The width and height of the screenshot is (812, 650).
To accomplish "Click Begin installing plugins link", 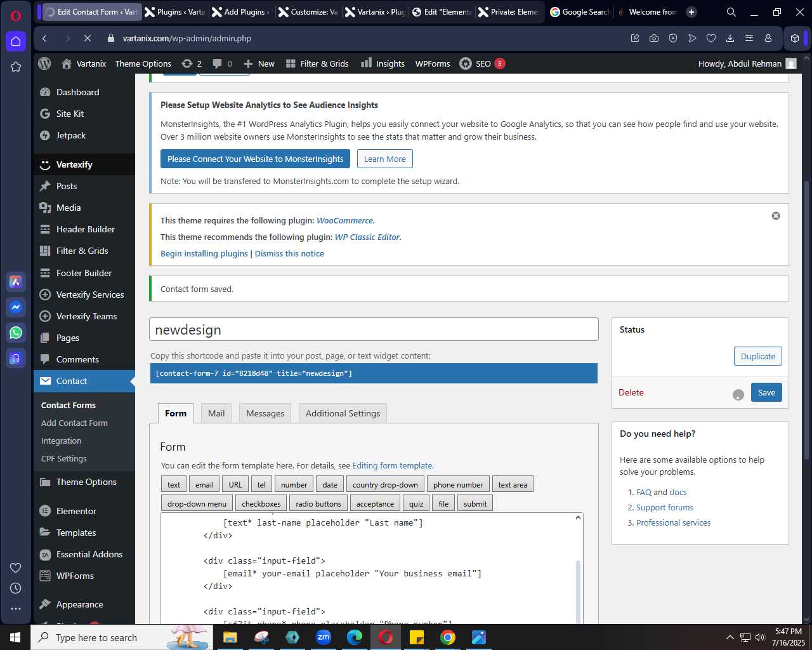I will [204, 253].
